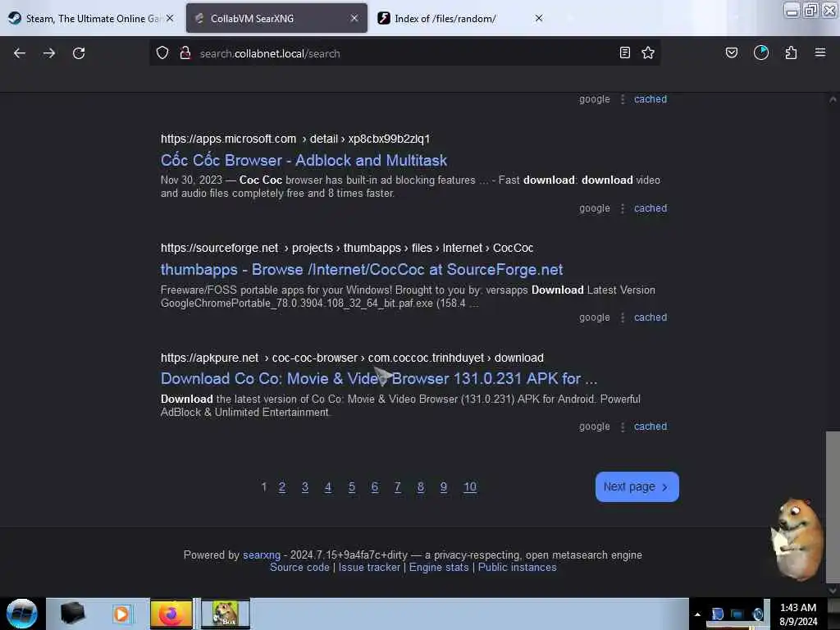Screen dimensions: 840x630
Task: Open the Issue tracker footer link
Action: click(369, 568)
